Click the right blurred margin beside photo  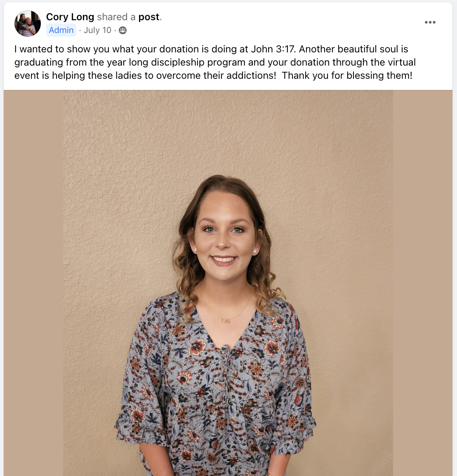[423, 283]
